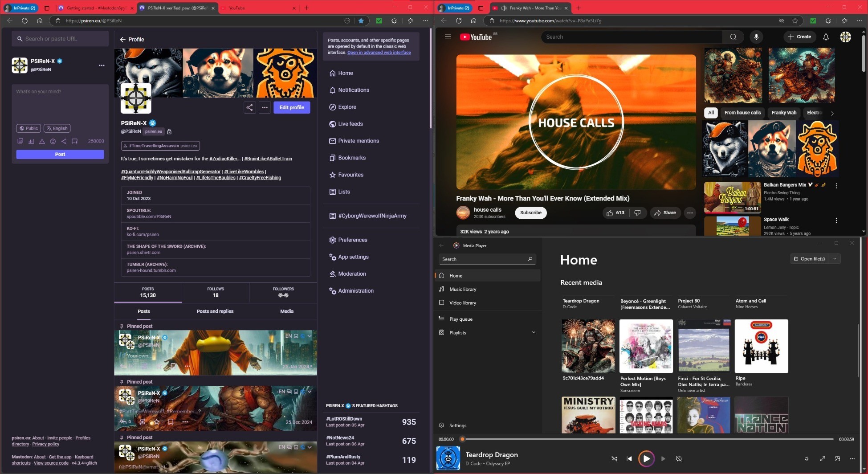Viewport: 868px width, 474px height.
Task: Click the #BrainLikeABulletTrain hashtag link
Action: tap(268, 159)
